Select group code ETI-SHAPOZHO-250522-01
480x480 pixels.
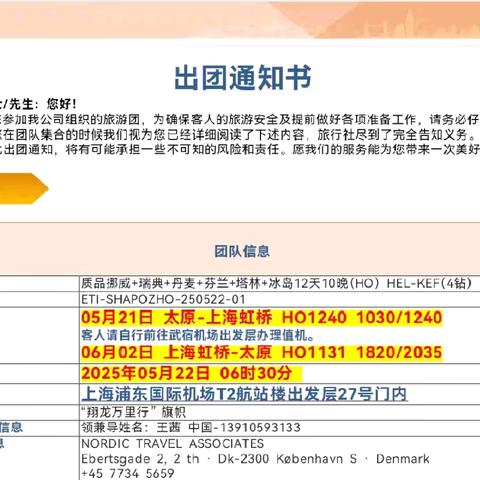click(x=163, y=299)
